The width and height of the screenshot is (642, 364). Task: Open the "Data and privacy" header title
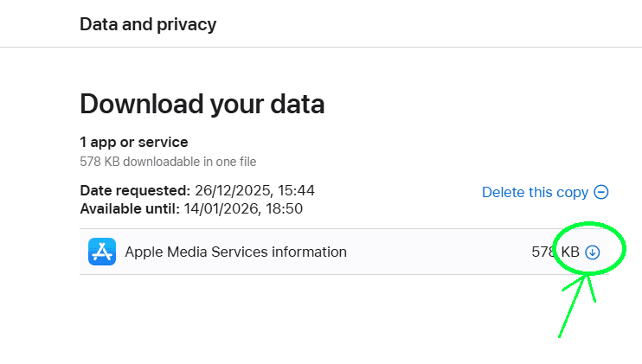tap(148, 24)
